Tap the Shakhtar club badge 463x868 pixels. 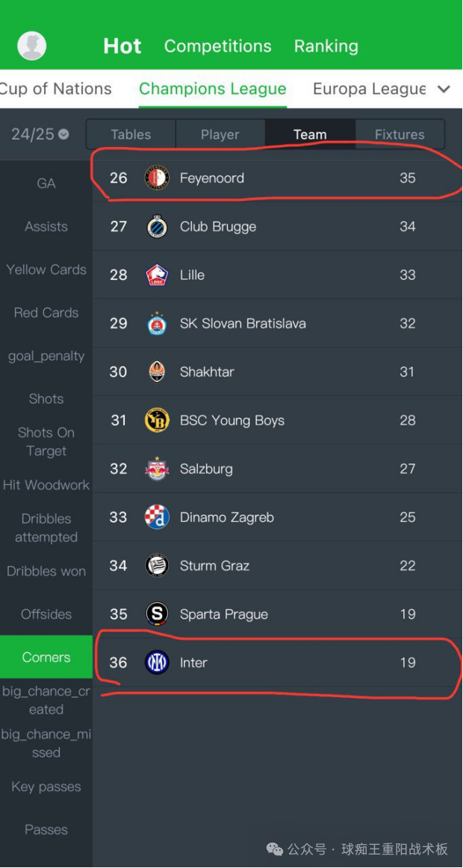pyautogui.click(x=157, y=372)
